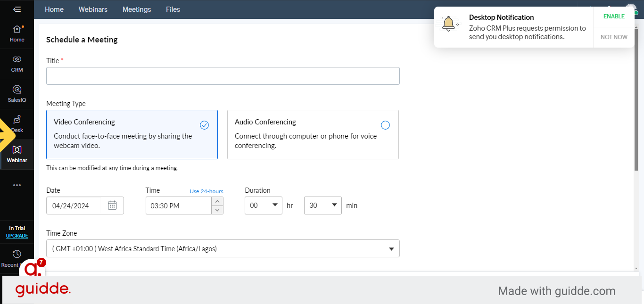
Task: Click the Use 24-hours link
Action: tap(206, 191)
